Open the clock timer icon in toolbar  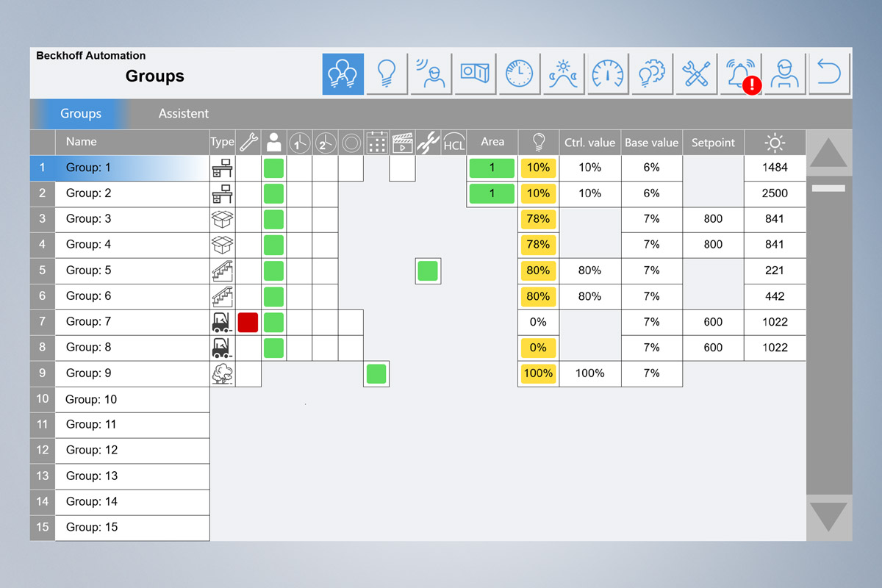519,73
